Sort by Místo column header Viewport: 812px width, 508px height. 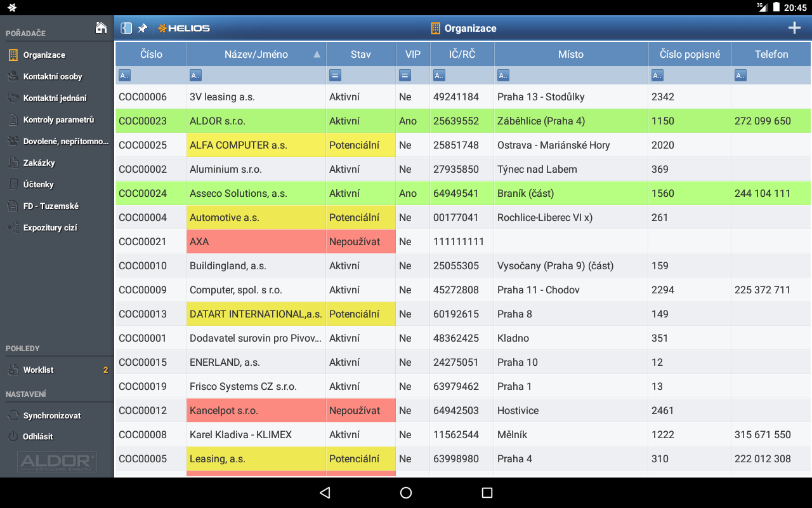tap(571, 55)
